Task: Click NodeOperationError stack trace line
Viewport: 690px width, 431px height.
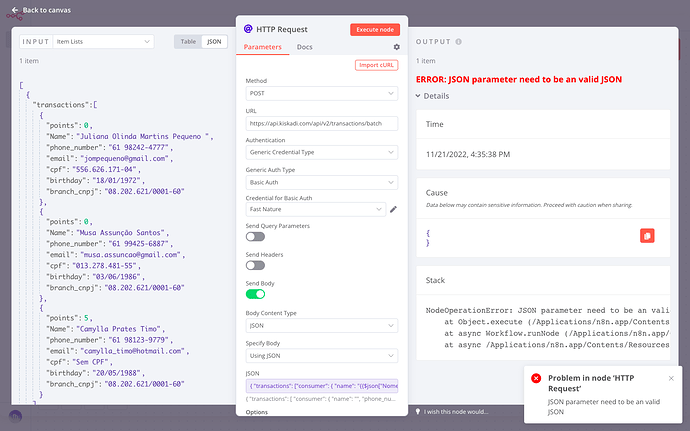Action: coord(547,310)
